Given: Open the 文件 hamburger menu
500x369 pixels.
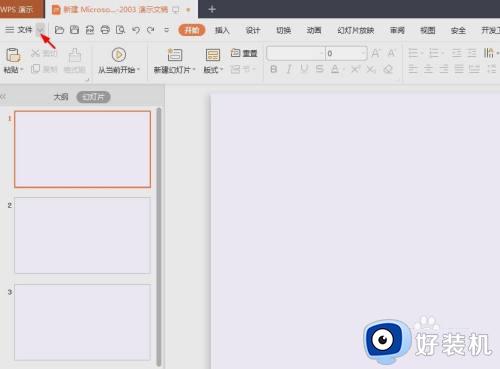Looking at the screenshot, I should (19, 30).
